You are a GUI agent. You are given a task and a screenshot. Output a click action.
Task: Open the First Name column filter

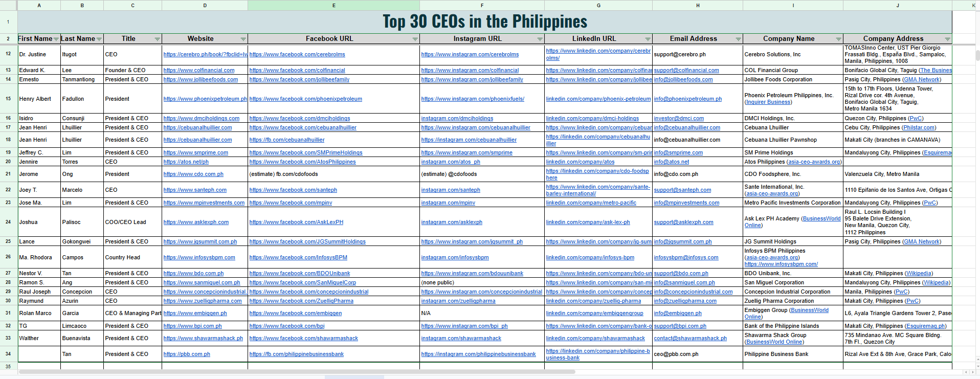56,39
